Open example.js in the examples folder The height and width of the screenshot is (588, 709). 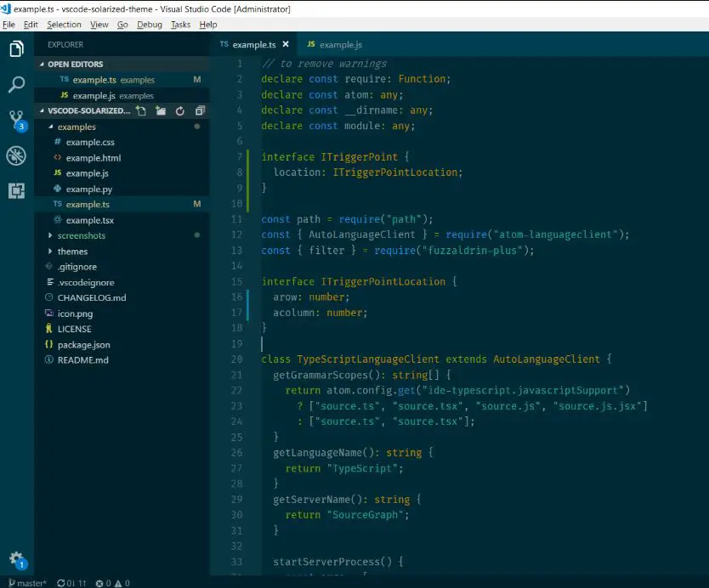point(122,173)
